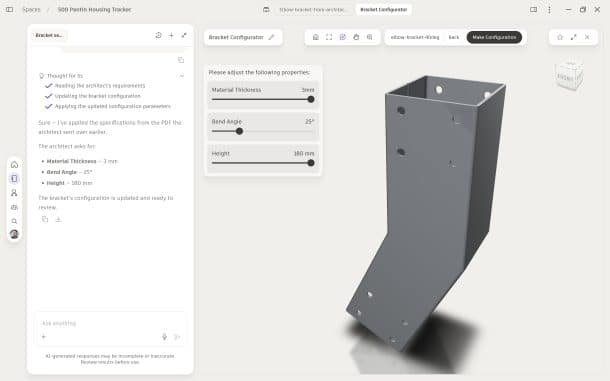Screen dimensions: 610x381
Task: Focus the Ask anything input field
Action: 111,323
